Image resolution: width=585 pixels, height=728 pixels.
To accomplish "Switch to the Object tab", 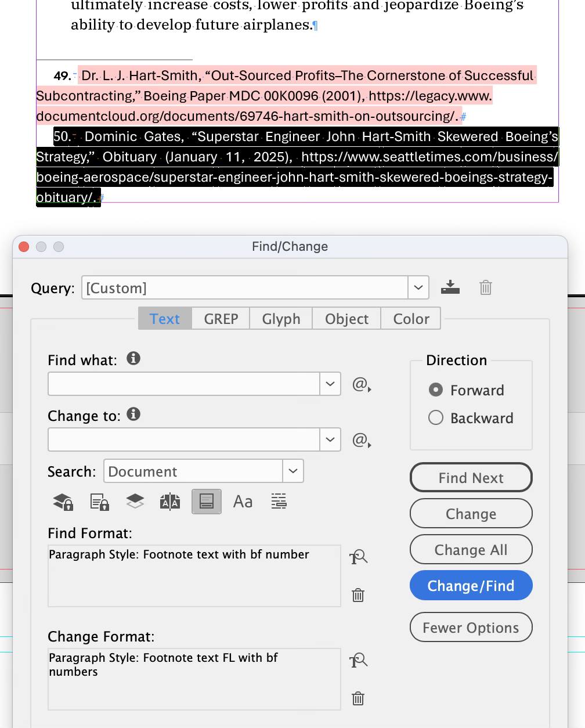I will [346, 319].
